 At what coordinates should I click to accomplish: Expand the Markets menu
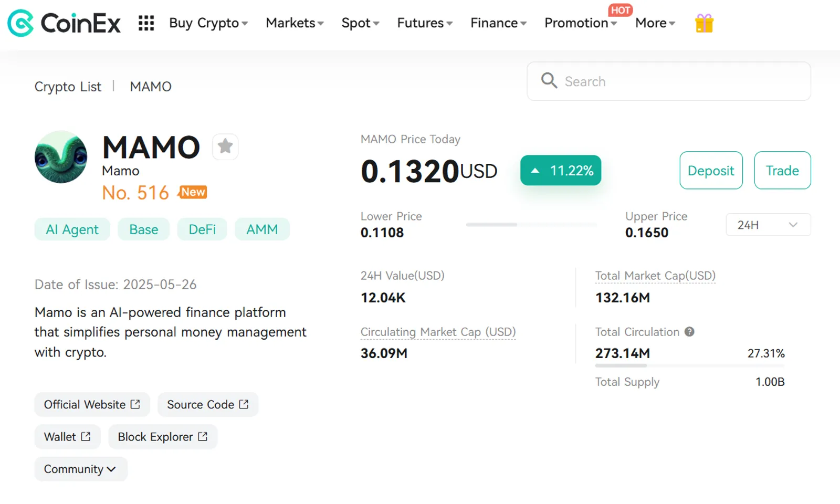click(x=295, y=23)
